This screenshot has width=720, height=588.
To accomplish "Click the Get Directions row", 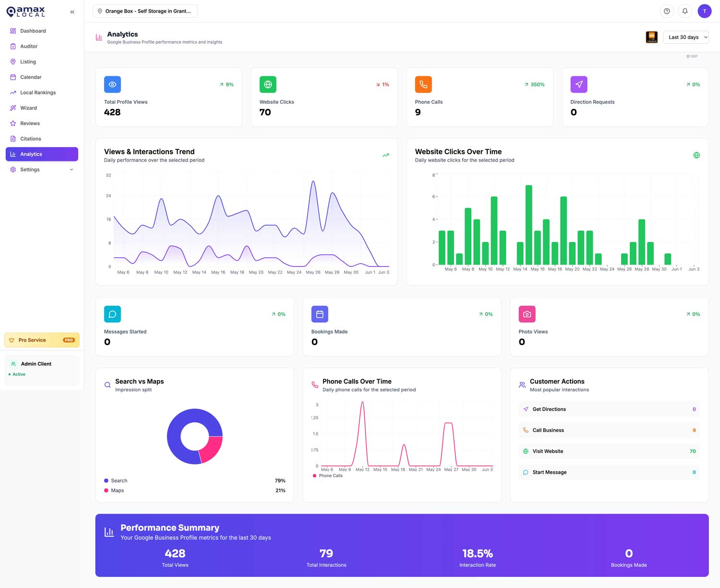I will point(609,409).
